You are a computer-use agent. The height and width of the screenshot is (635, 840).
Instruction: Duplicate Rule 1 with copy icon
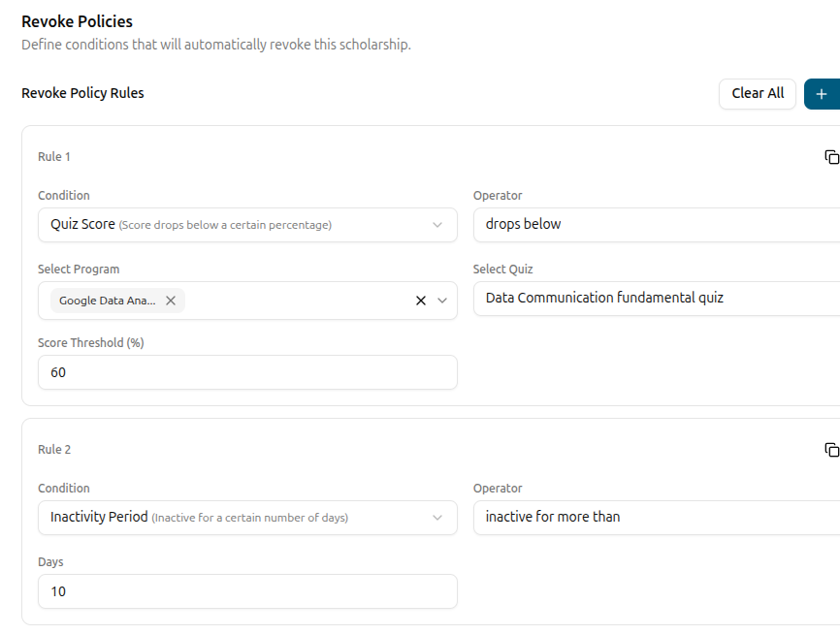tap(832, 157)
